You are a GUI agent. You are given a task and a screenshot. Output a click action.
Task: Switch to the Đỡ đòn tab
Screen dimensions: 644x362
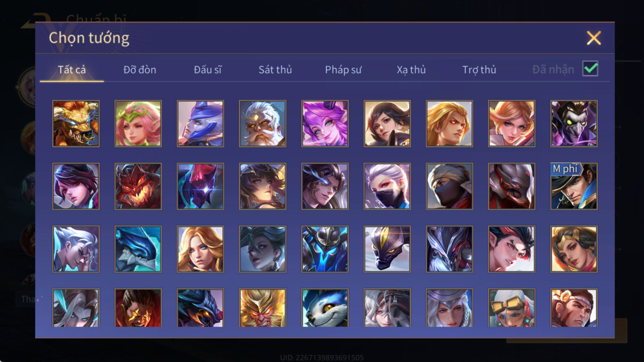point(140,70)
